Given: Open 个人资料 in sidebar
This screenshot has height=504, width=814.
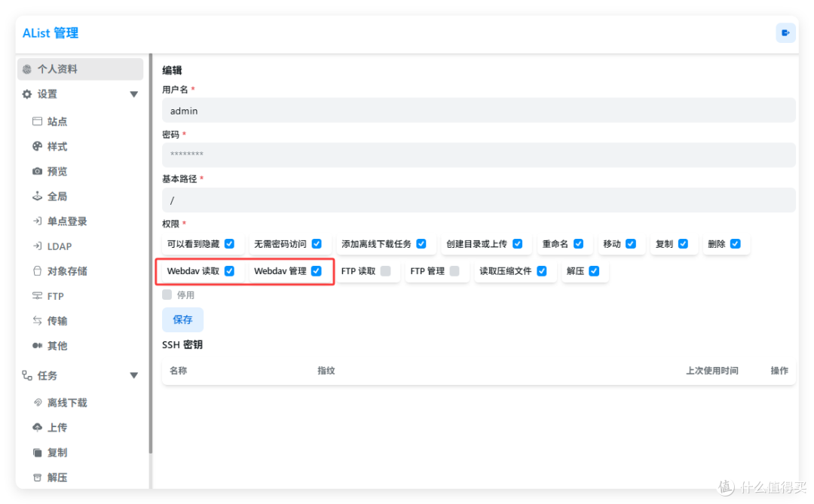Looking at the screenshot, I should coord(81,69).
